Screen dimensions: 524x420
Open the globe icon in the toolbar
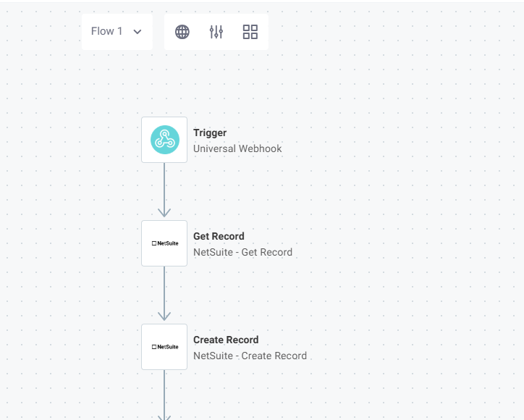pyautogui.click(x=182, y=32)
